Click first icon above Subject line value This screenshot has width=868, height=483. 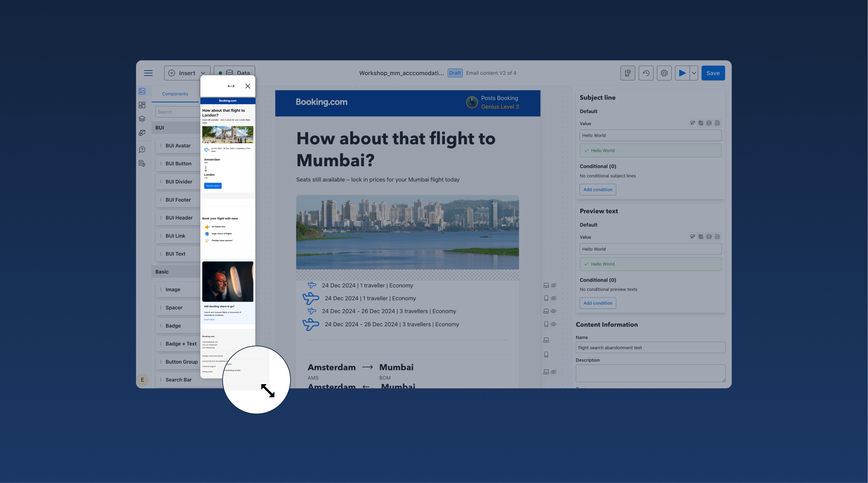tap(692, 123)
